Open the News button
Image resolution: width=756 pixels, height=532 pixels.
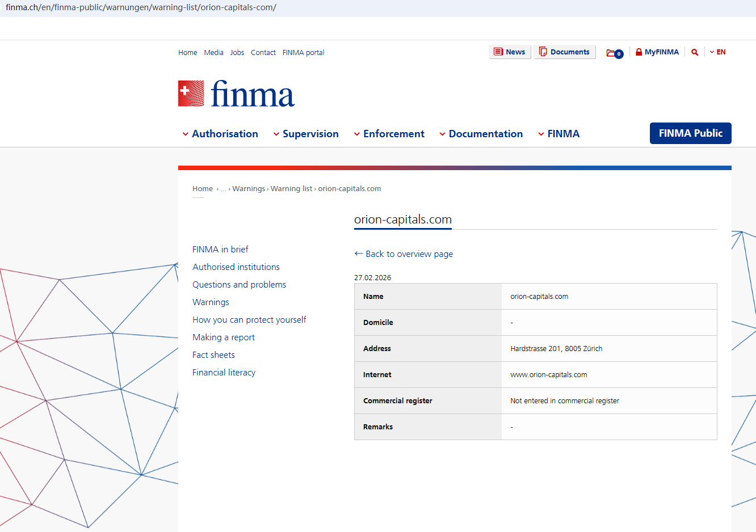point(510,52)
